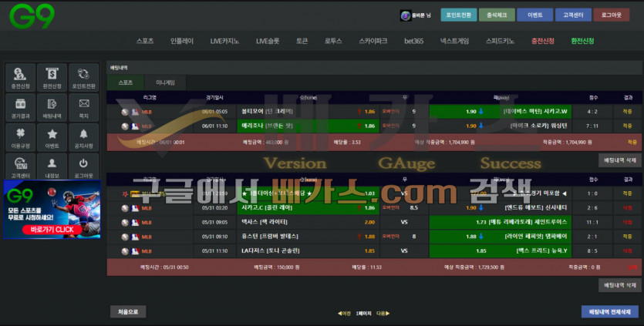644x326 pixels.
Task: Open 포인트전환 icon in sidebar grid
Action: (84, 77)
